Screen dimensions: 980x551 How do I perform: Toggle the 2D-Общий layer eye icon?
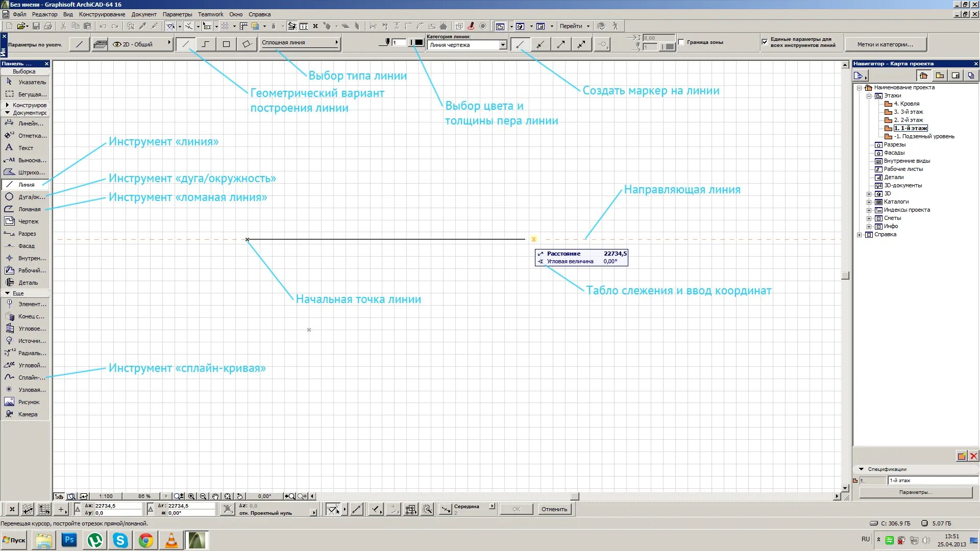(x=117, y=44)
